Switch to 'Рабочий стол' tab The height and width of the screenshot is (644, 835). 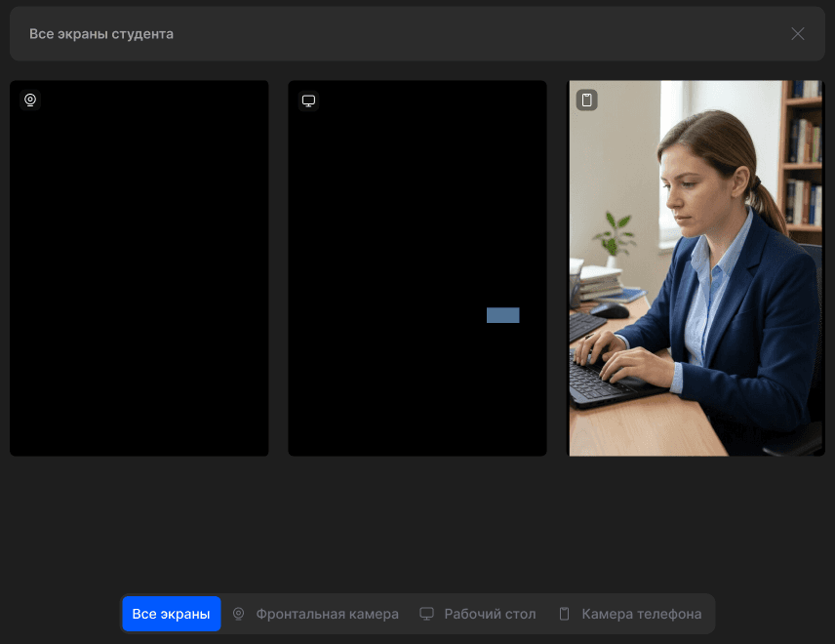[x=478, y=614]
